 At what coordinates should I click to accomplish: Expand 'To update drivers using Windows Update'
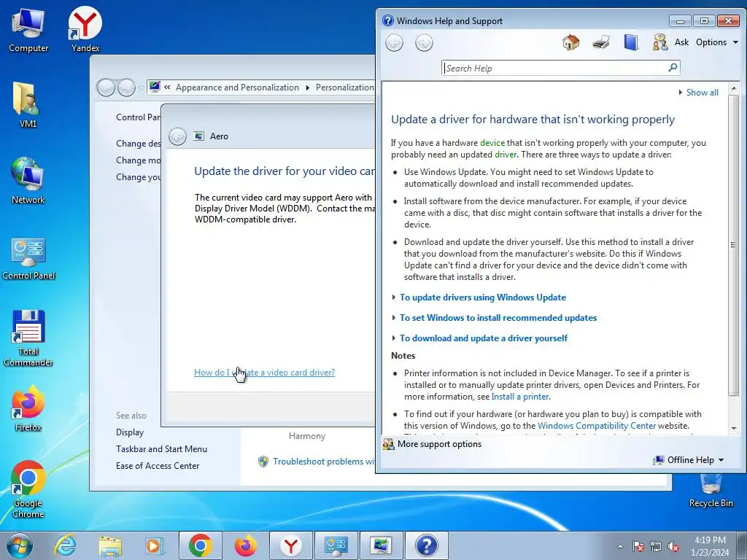click(x=483, y=297)
